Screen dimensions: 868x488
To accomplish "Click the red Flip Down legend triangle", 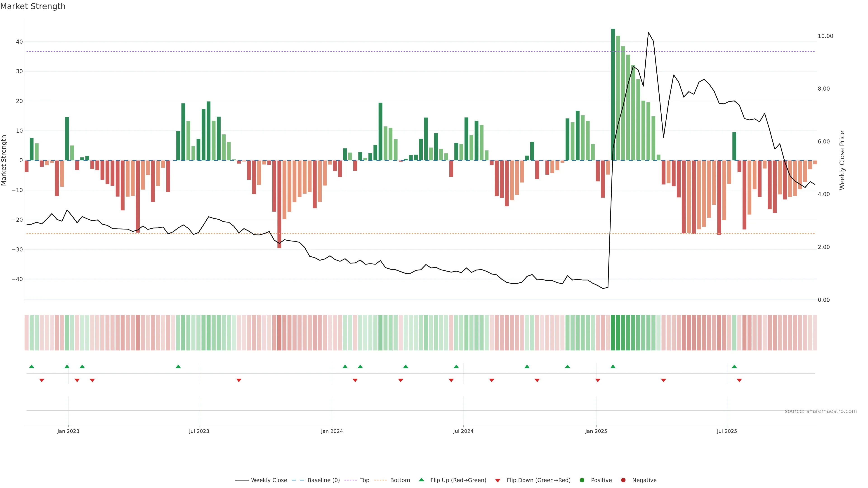I will 498,480.
